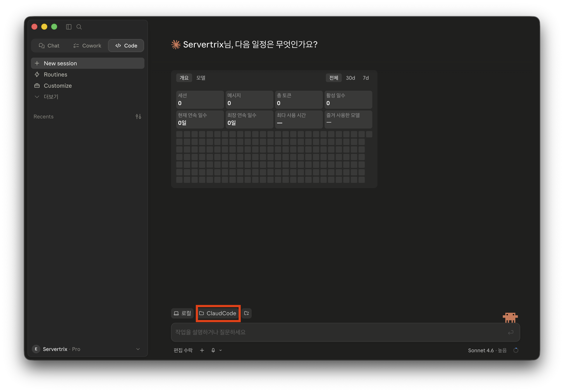Set the time range to 7d
564x392 pixels.
click(x=366, y=78)
